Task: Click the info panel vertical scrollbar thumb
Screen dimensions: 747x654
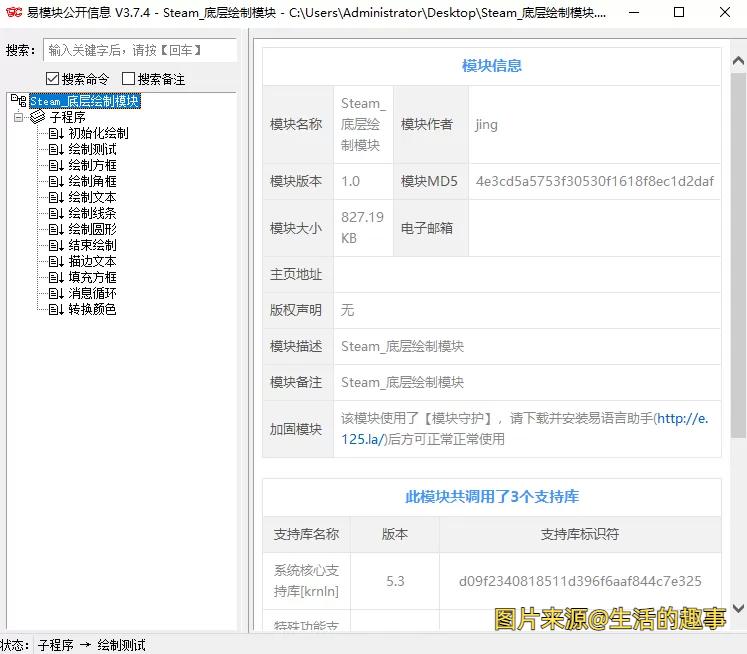Action: (x=738, y=255)
